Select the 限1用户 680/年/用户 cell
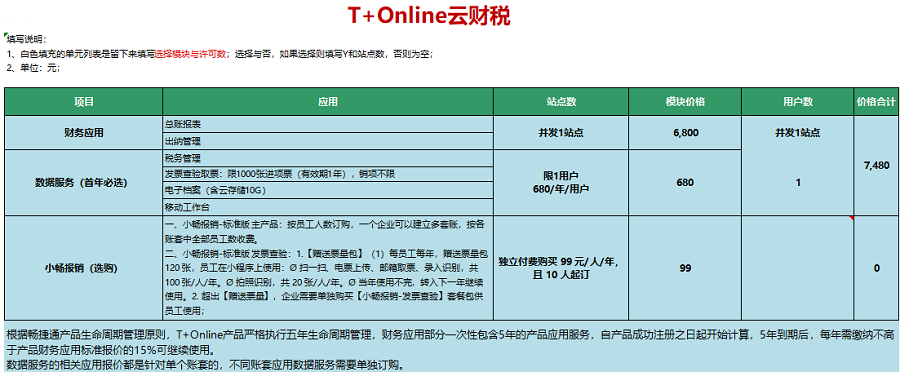The width and height of the screenshot is (900, 372). (561, 183)
